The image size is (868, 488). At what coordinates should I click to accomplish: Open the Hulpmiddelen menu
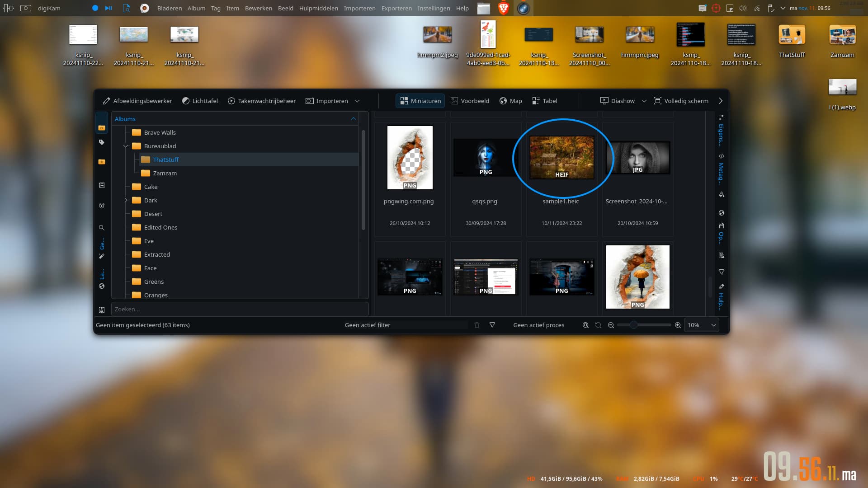point(318,8)
